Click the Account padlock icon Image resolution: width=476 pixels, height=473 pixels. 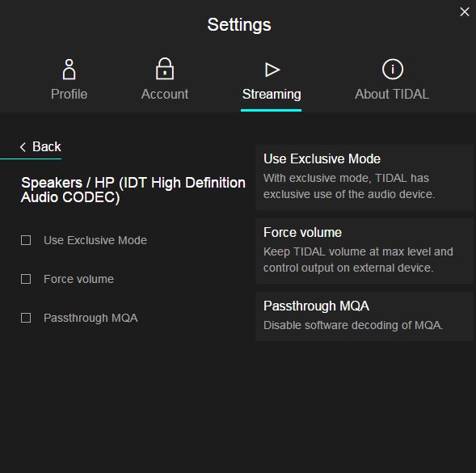pos(165,69)
